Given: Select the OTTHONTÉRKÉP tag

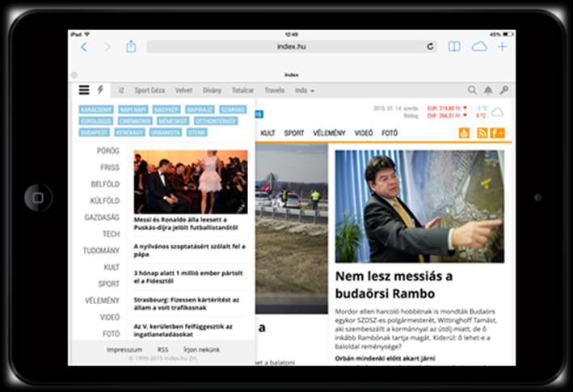Looking at the screenshot, I should 216,121.
